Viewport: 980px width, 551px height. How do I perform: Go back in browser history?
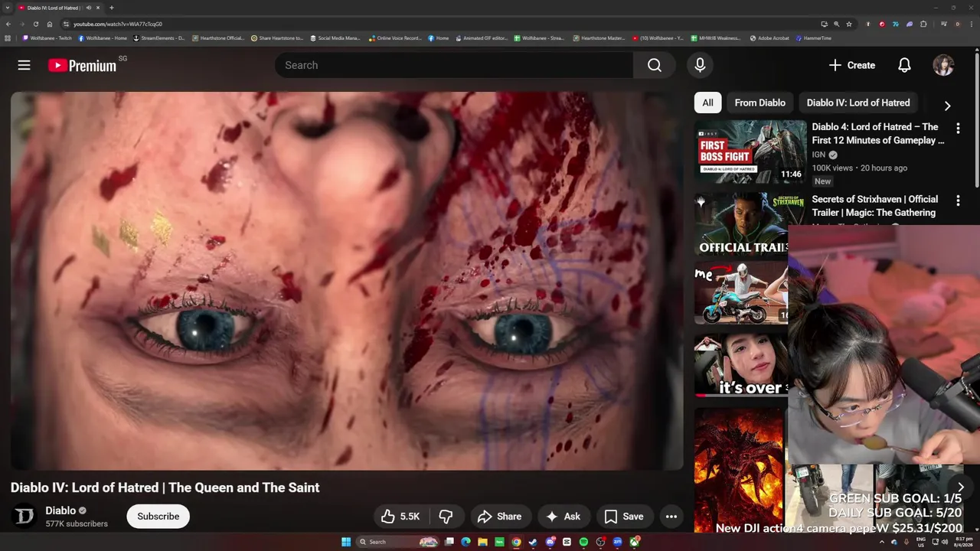coord(8,24)
